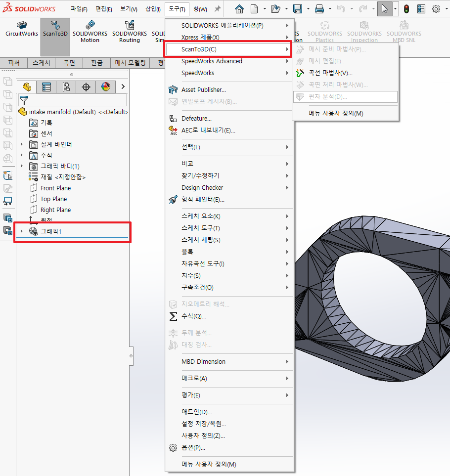Open the dropdown arrow beside the Save icon
450x476 pixels.
[x=308, y=9]
